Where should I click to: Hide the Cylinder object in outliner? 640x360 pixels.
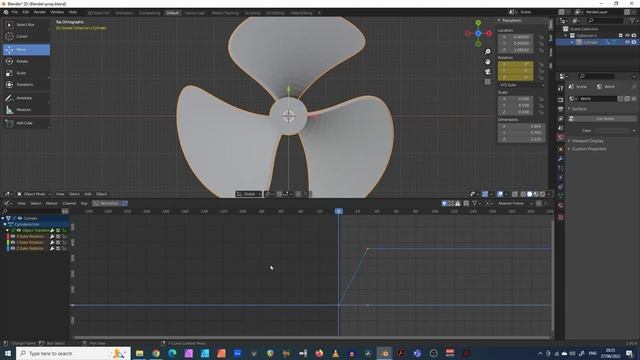coord(627,42)
